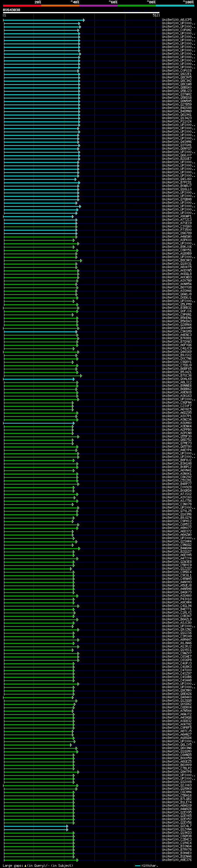Open hit UniRef100_P43010
Image resolution: width=197 pixels, height=868 pixels.
pyautogui.click(x=177, y=599)
